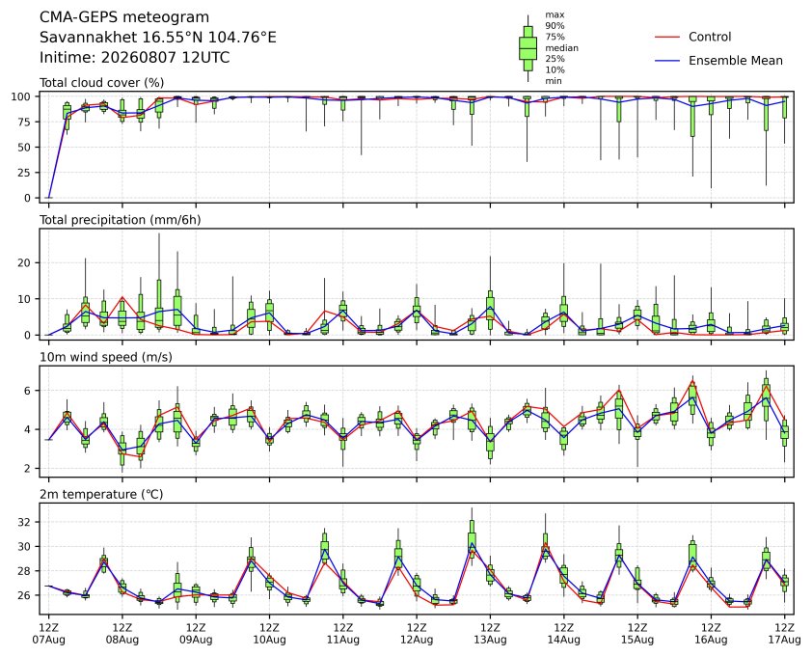Viewport: 812px width, 656px height.
Task: Click the red Control legend line sample
Action: [667, 37]
